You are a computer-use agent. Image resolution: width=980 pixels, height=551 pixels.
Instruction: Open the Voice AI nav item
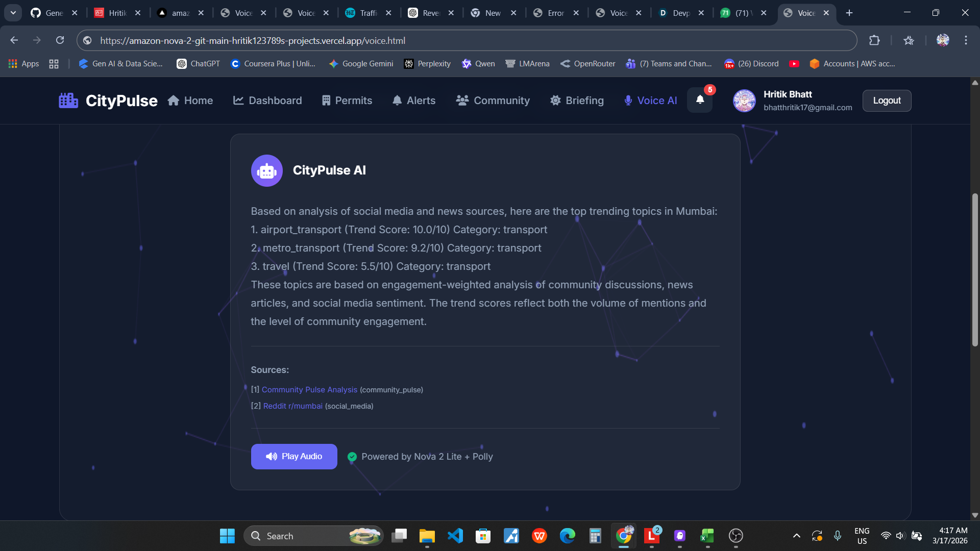(x=651, y=101)
